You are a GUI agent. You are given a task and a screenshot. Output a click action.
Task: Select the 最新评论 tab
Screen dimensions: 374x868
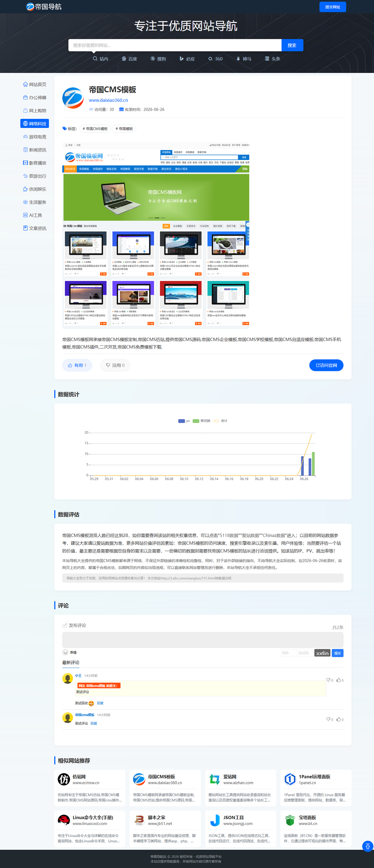(71, 662)
